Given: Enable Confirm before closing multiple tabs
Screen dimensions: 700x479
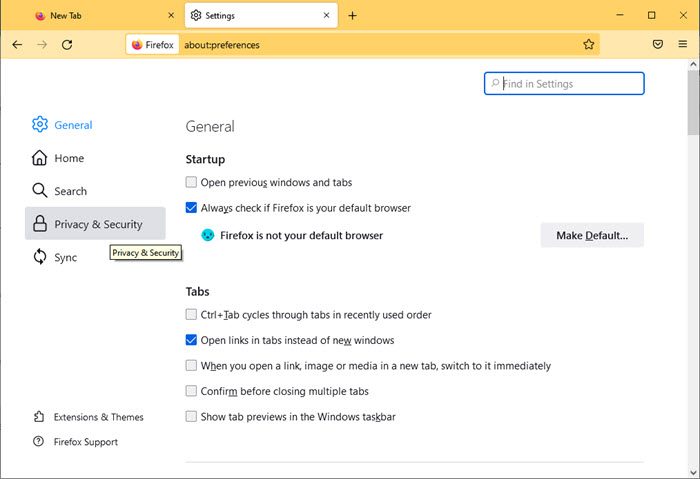Looking at the screenshot, I should (191, 391).
